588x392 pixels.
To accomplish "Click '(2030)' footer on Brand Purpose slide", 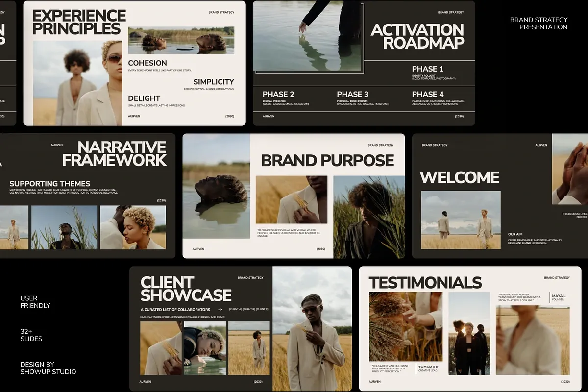I will [x=321, y=249].
